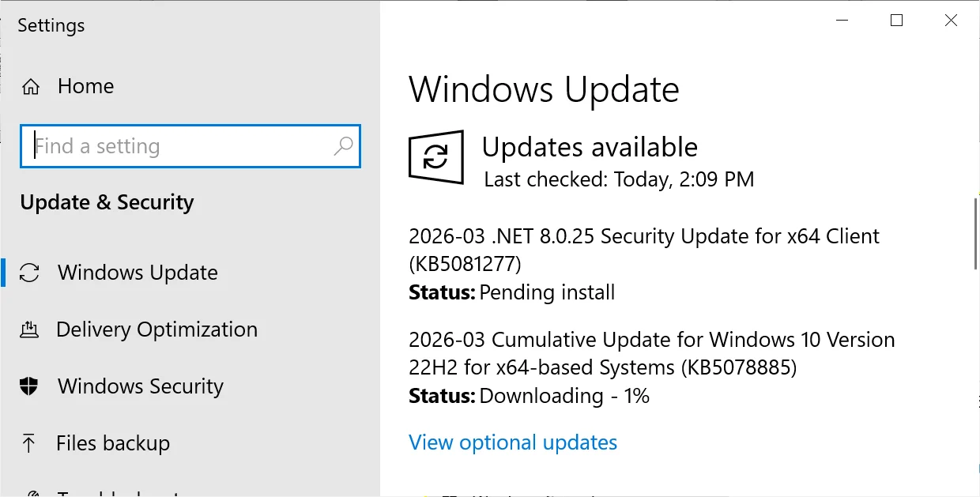Click the Windows Security shield icon
Screen dimensions: 980x497
pyautogui.click(x=29, y=386)
